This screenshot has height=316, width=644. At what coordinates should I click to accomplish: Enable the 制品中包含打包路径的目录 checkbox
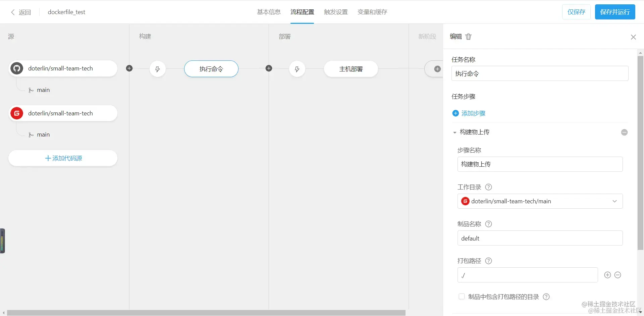(462, 297)
